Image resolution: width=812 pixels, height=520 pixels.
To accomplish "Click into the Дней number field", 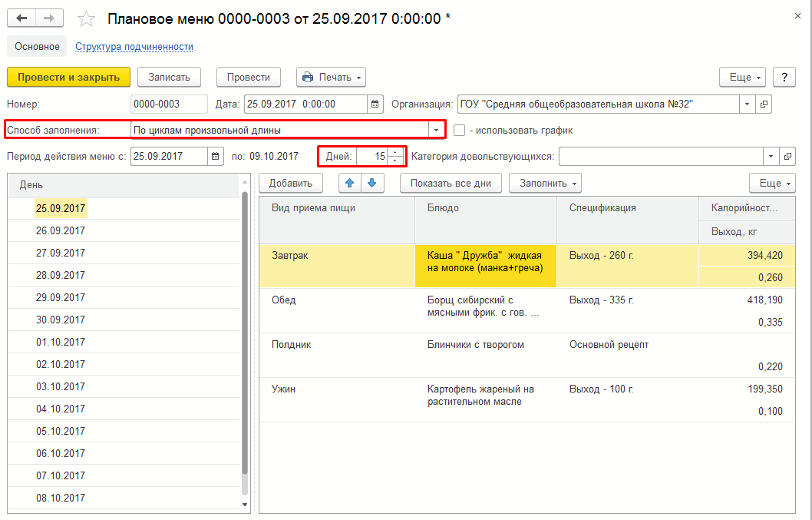I will click(372, 156).
